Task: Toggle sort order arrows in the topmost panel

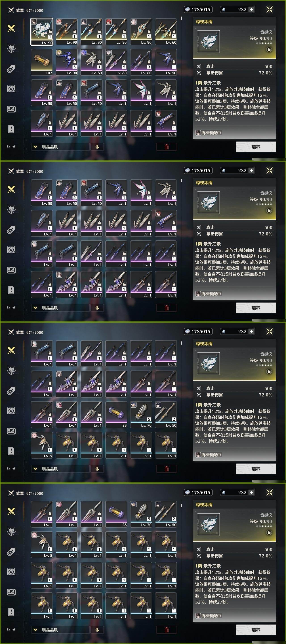Action: (97, 147)
